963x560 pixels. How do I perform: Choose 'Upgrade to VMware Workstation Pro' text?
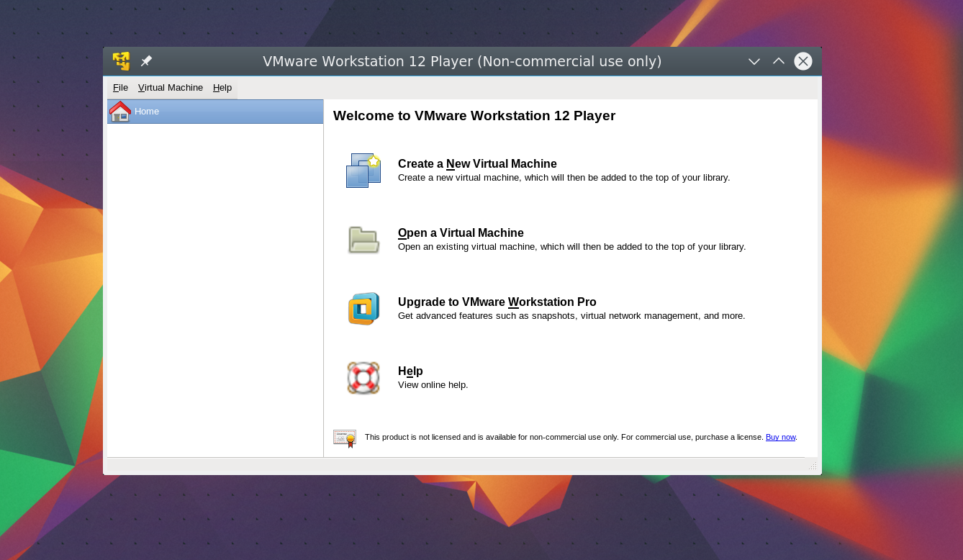497,302
